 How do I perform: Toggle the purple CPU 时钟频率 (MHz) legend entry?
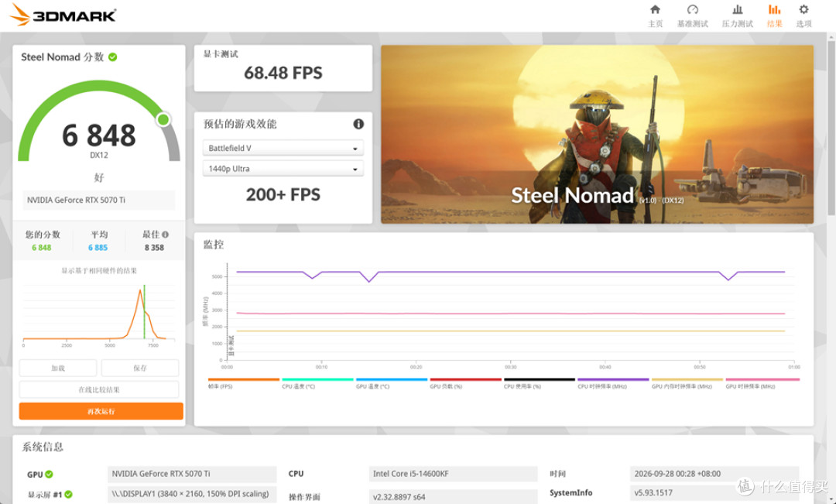pos(613,382)
